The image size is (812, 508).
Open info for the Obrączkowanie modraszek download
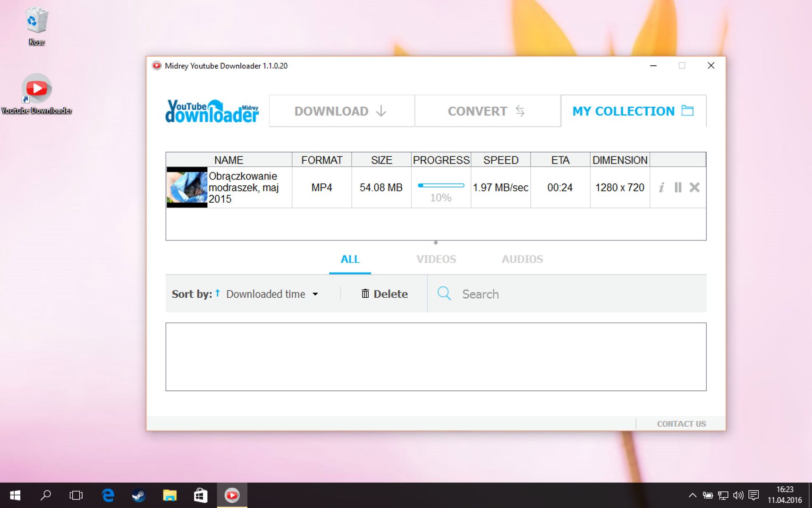coord(661,188)
